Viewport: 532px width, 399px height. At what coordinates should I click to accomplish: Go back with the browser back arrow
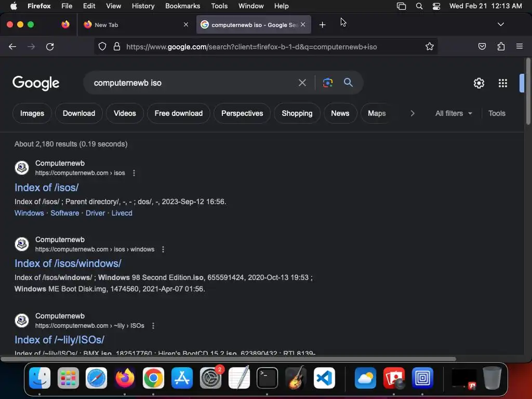pos(12,46)
